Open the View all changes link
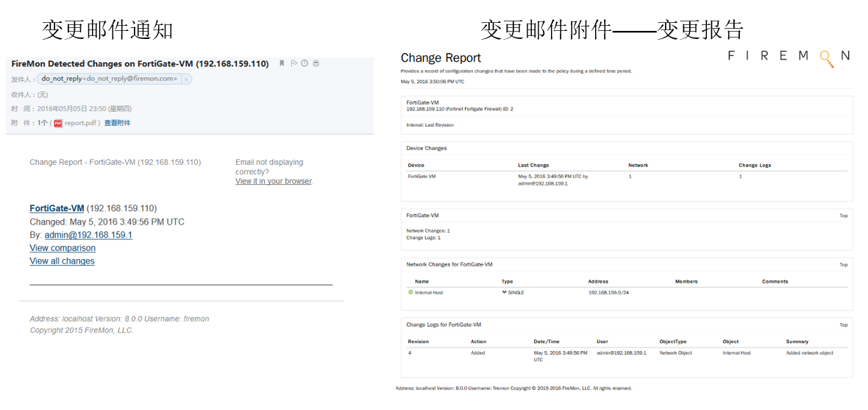The width and height of the screenshot is (868, 410). [62, 261]
